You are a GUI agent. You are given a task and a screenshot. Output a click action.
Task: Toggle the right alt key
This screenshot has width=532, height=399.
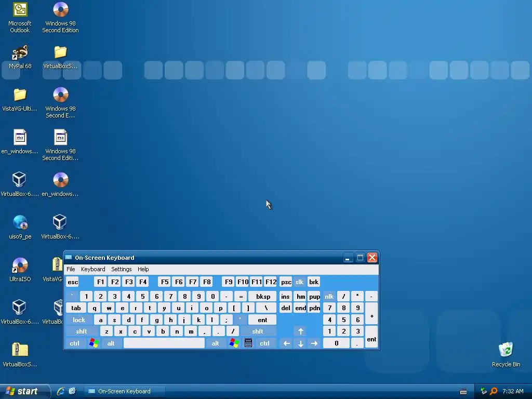click(216, 343)
